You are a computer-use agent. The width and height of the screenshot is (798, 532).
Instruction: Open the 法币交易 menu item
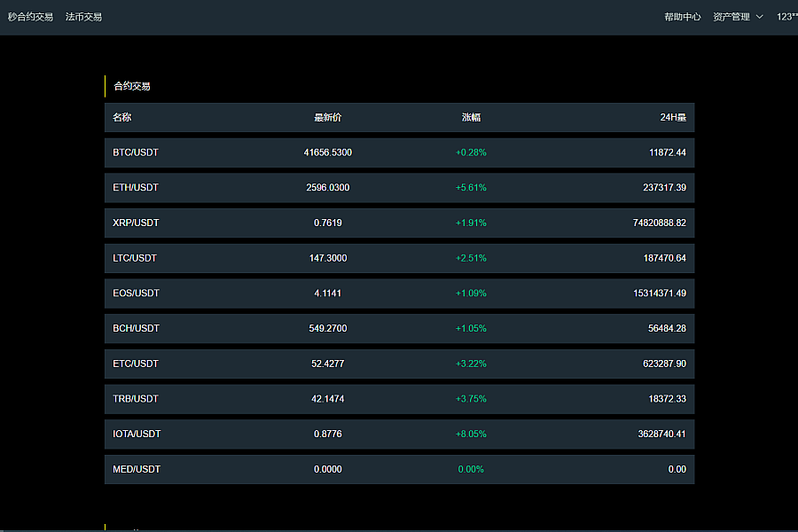point(83,17)
